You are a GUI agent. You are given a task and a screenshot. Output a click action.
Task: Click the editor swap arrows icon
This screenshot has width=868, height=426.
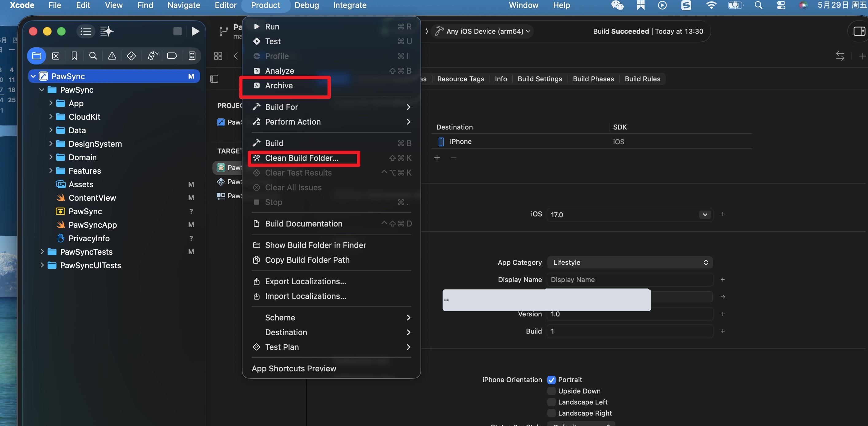coord(840,56)
